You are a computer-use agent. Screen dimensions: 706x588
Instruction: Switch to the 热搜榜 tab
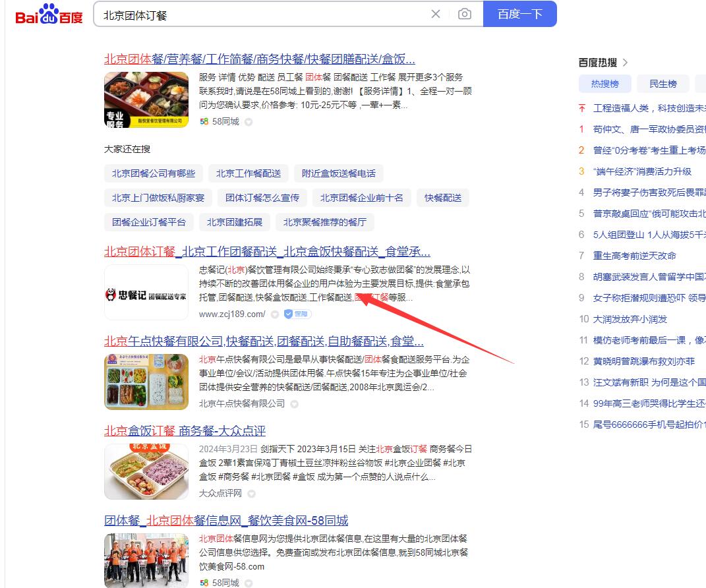[x=604, y=84]
